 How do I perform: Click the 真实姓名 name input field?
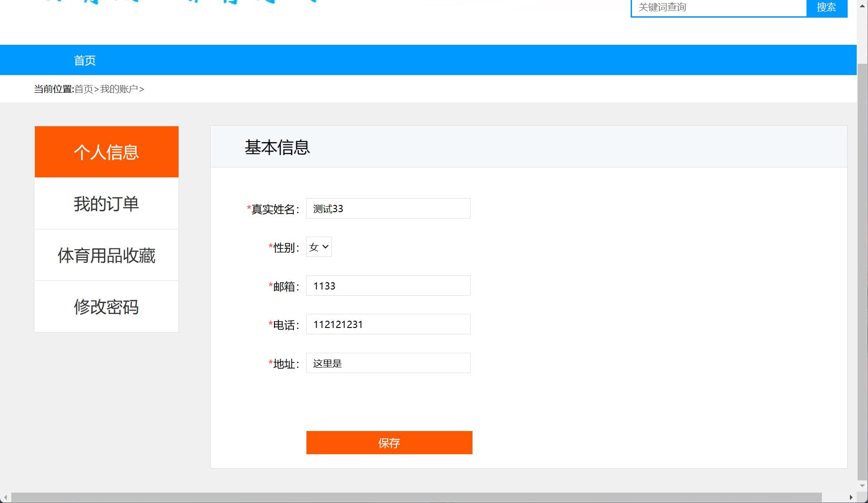pyautogui.click(x=387, y=208)
